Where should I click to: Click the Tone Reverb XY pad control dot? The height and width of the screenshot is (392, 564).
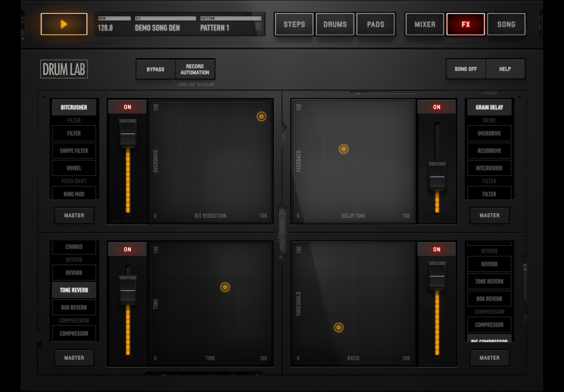pos(225,287)
